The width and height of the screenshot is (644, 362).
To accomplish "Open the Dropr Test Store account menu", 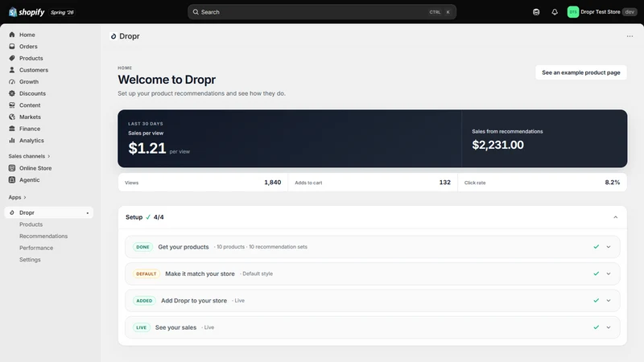I will click(601, 12).
